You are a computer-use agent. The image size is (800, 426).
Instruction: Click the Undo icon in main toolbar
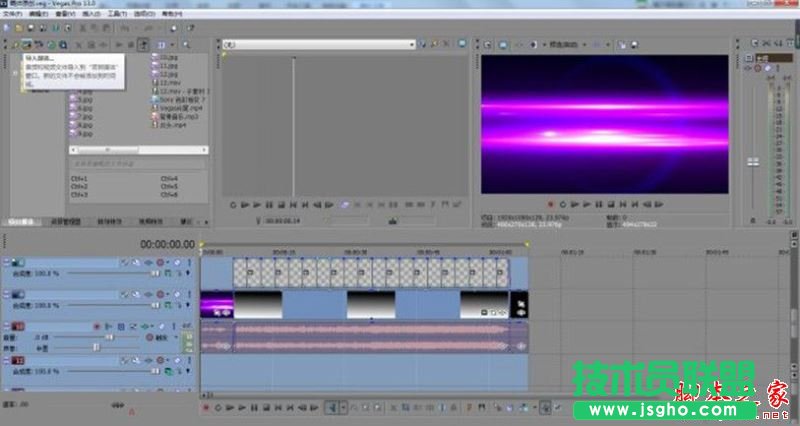coord(126,29)
